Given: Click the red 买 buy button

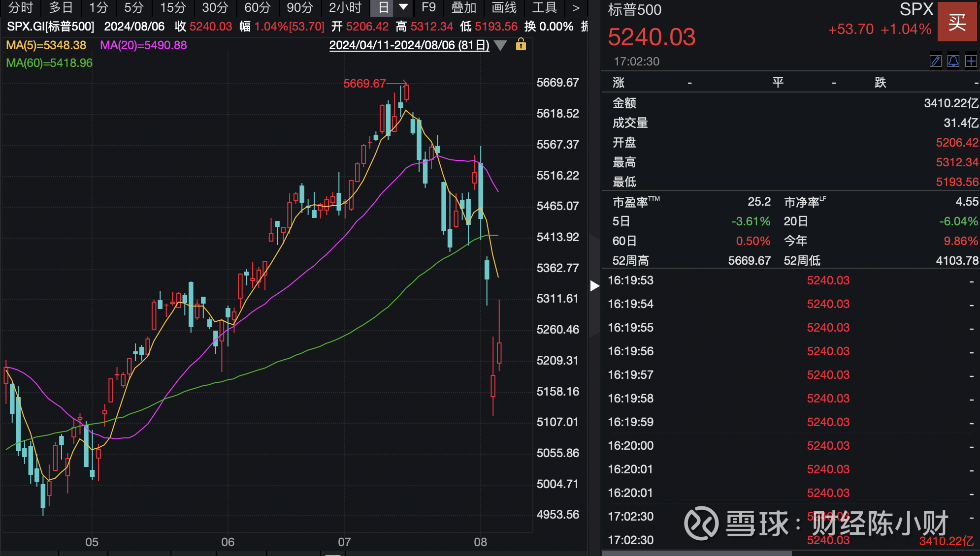Looking at the screenshot, I should 957,22.
